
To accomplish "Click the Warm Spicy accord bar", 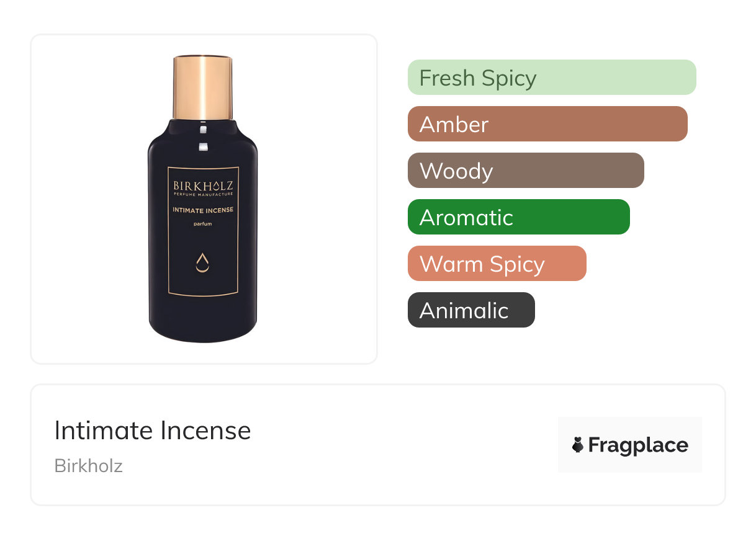I will click(x=497, y=264).
